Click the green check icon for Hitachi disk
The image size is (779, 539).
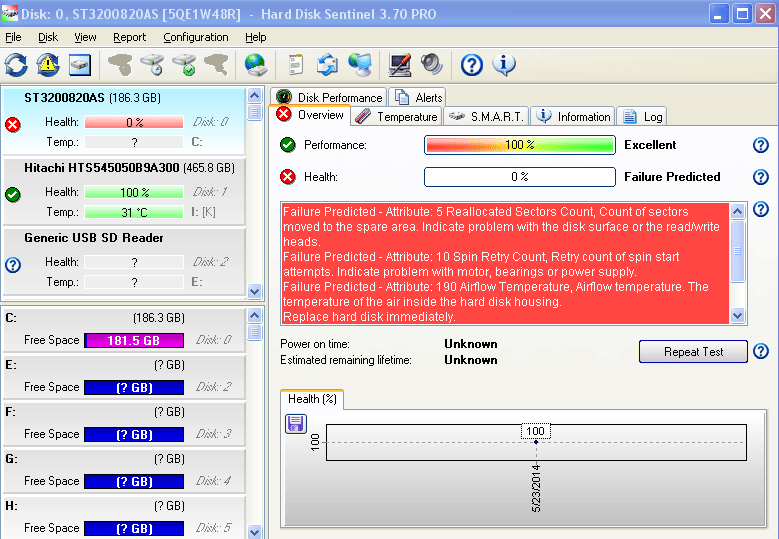[13, 194]
